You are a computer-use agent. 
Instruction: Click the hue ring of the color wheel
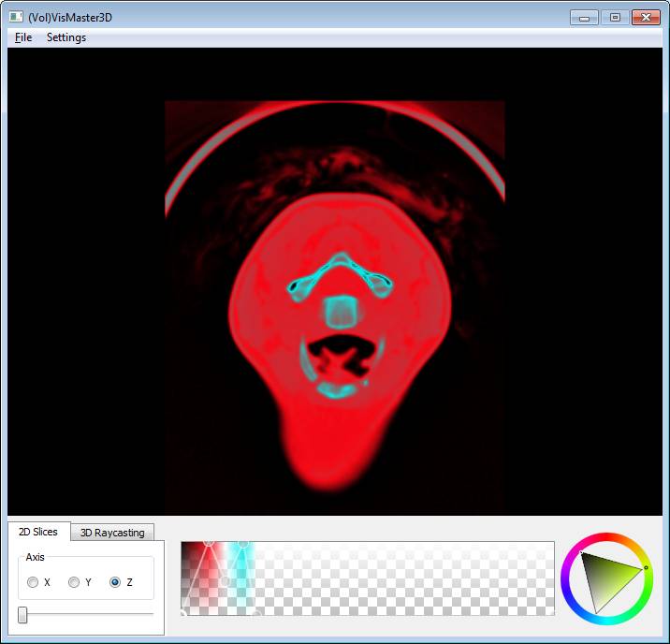click(605, 538)
